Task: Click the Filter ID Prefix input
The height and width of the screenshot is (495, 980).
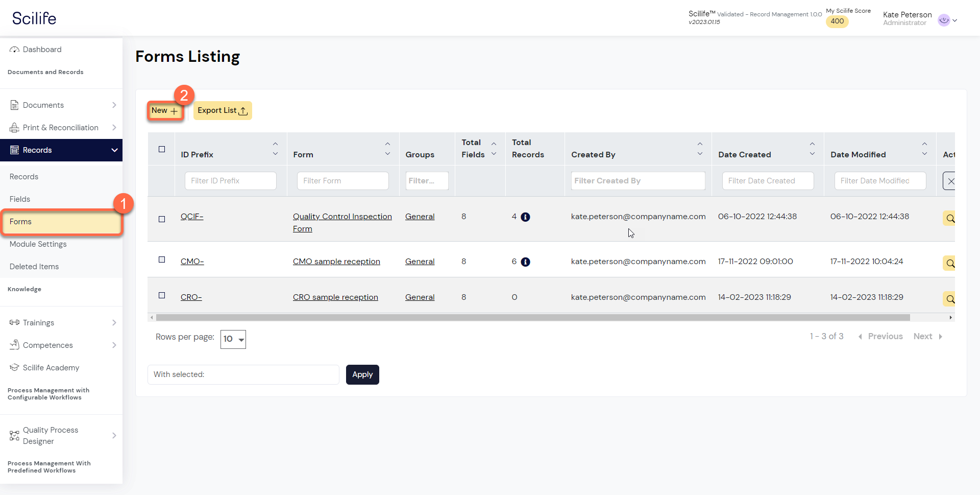Action: coord(231,181)
